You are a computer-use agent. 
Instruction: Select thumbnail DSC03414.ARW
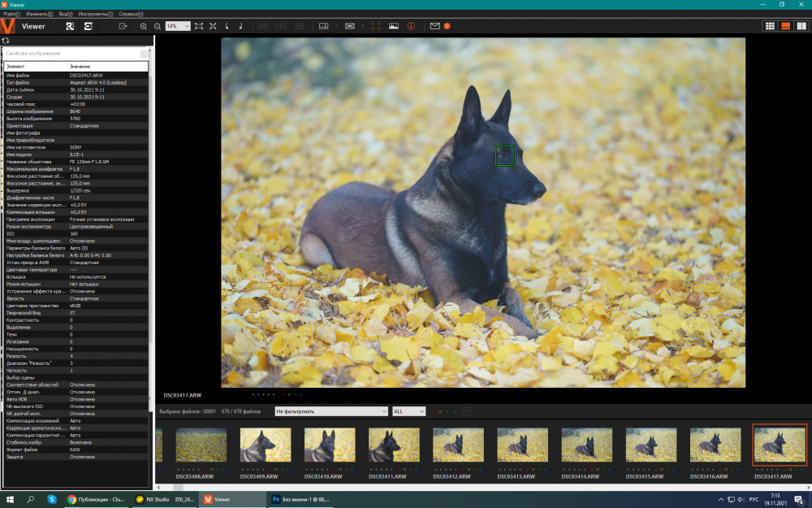pyautogui.click(x=587, y=445)
